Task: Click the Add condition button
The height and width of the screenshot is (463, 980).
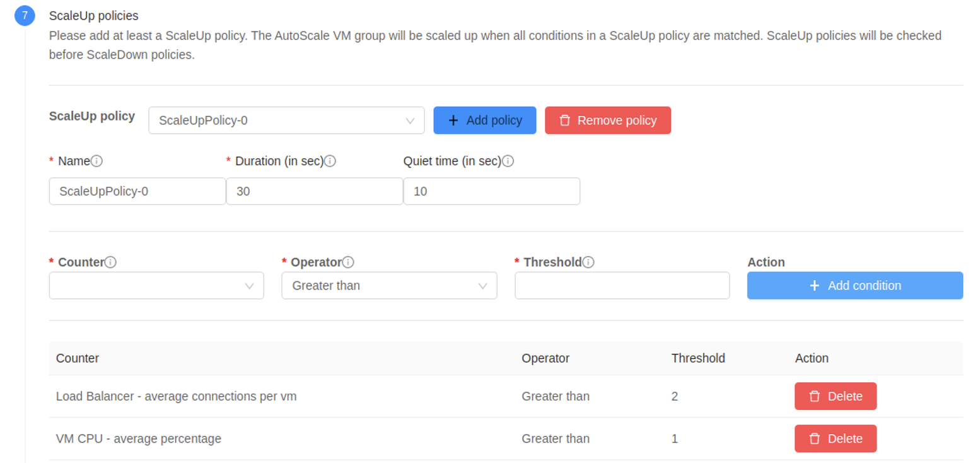Action: [855, 285]
